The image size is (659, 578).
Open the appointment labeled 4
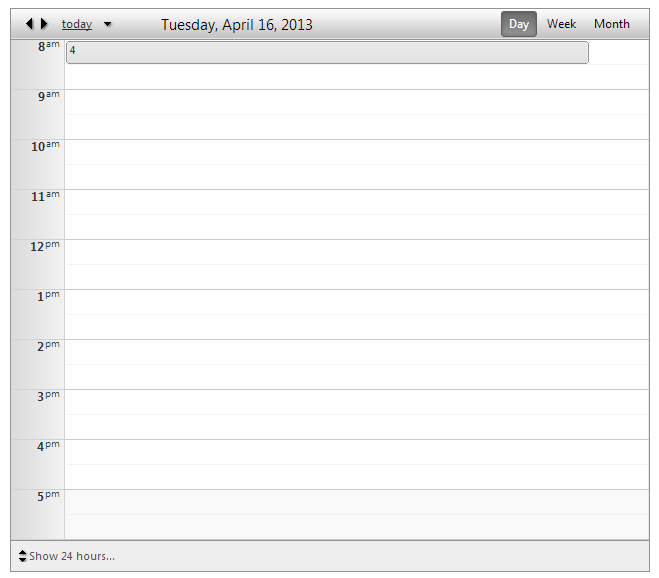point(327,53)
